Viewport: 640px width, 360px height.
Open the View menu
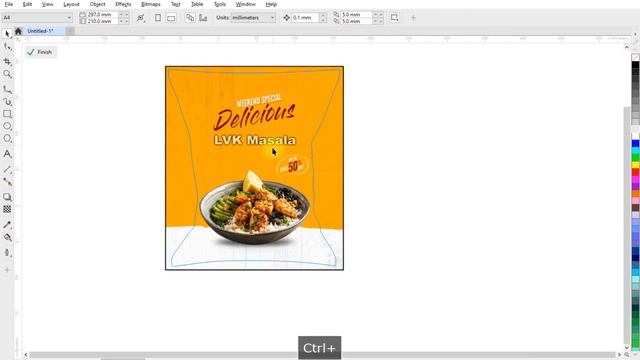coord(47,4)
